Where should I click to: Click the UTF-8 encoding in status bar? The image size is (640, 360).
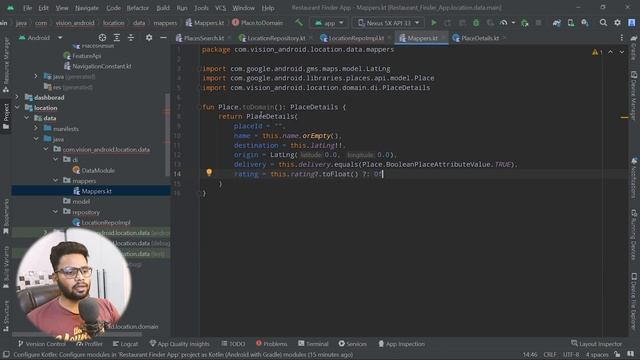pyautogui.click(x=571, y=354)
